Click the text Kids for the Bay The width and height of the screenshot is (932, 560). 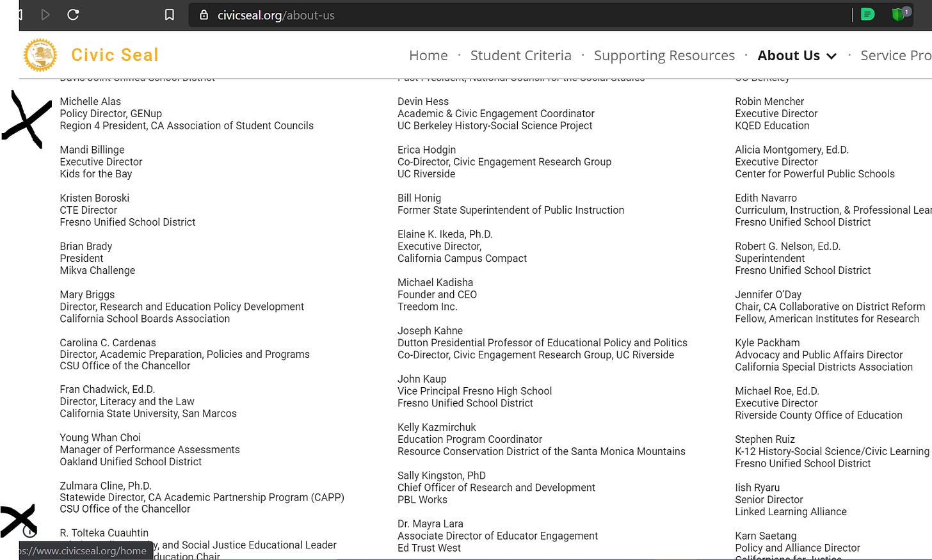pyautogui.click(x=96, y=173)
